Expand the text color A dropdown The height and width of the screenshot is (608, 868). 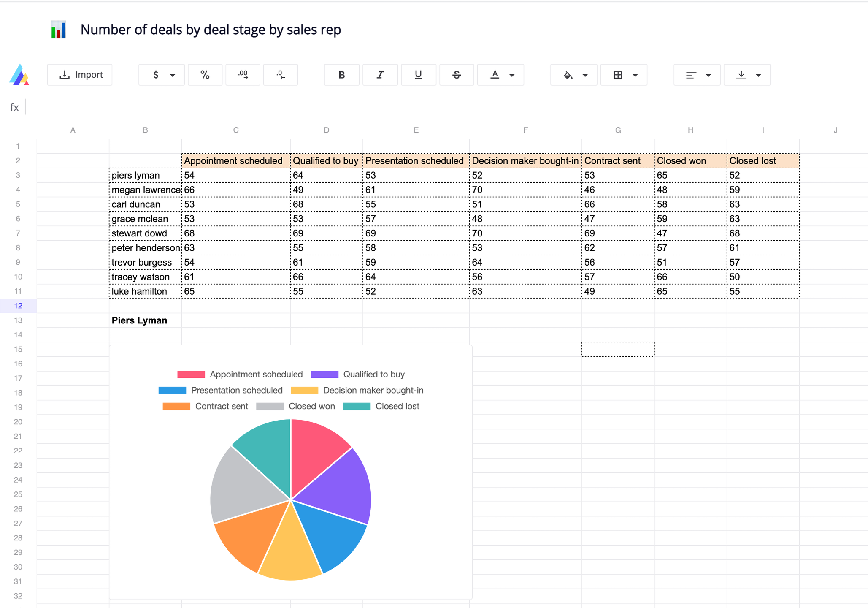tap(512, 74)
